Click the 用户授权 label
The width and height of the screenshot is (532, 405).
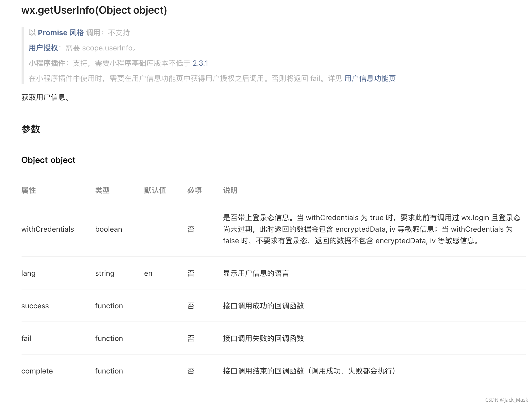43,48
